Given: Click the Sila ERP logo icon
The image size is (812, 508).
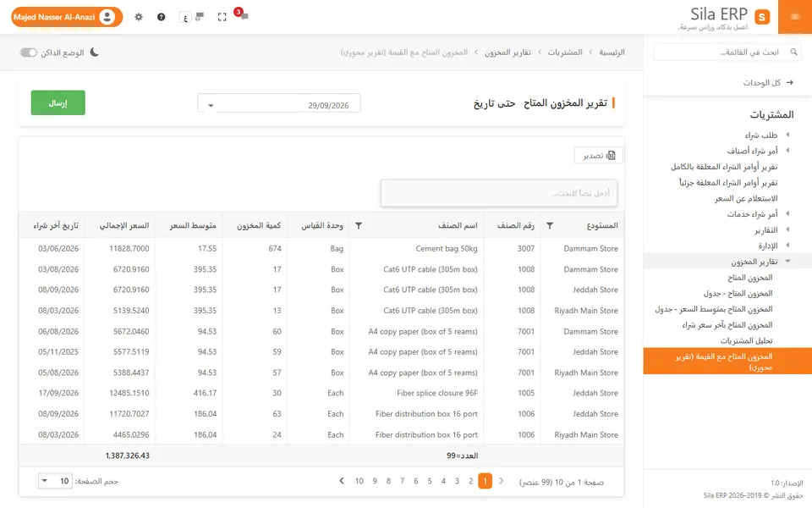Looking at the screenshot, I should 762,17.
